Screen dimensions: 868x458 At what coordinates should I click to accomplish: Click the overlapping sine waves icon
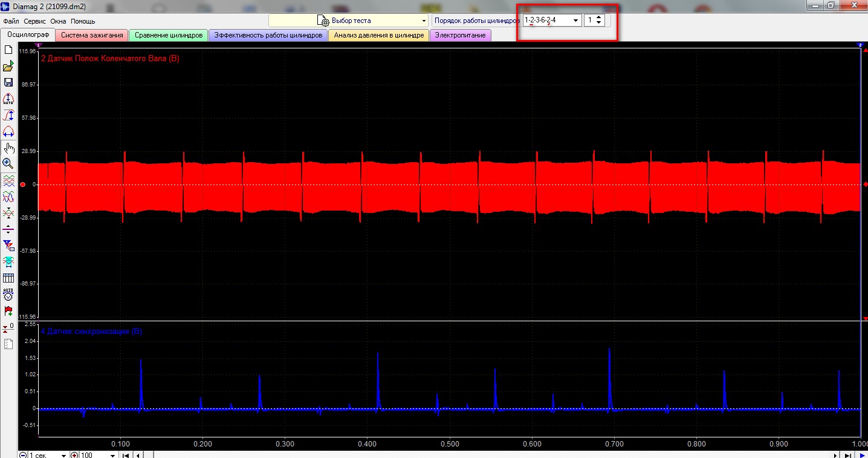(8, 197)
